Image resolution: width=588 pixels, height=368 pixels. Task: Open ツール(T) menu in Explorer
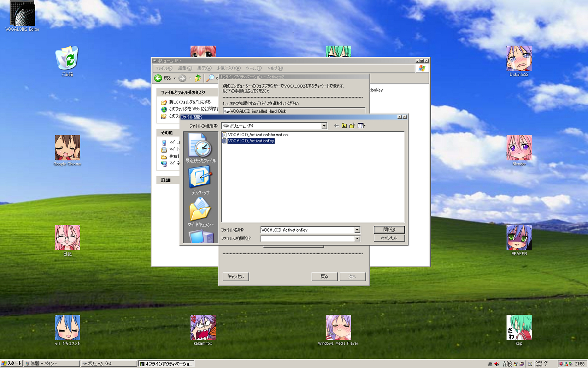click(x=254, y=68)
